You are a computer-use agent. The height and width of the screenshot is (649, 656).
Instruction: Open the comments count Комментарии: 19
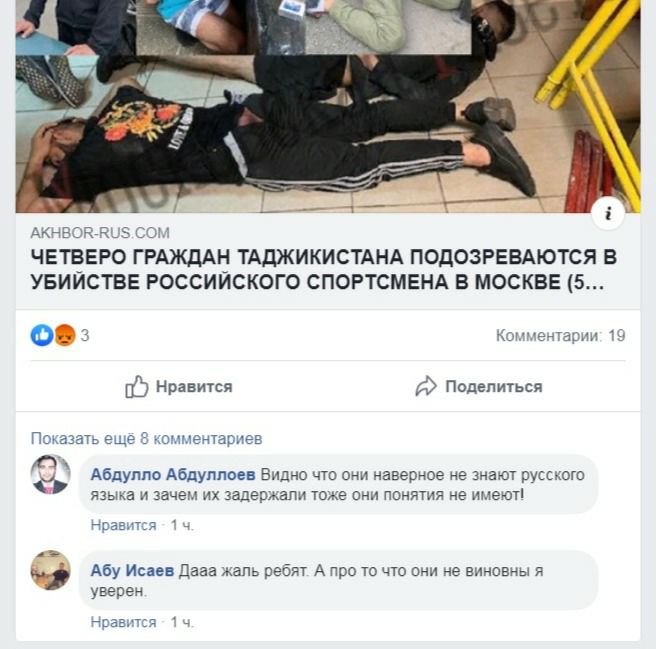(561, 336)
